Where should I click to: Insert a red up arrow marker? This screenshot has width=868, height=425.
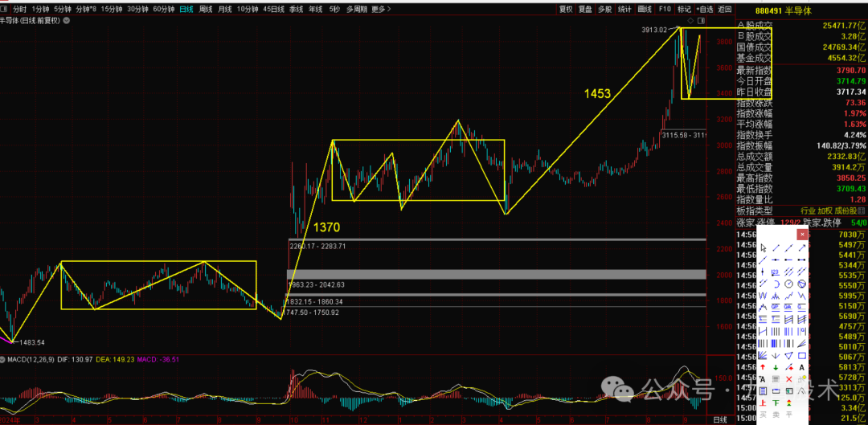(x=763, y=367)
